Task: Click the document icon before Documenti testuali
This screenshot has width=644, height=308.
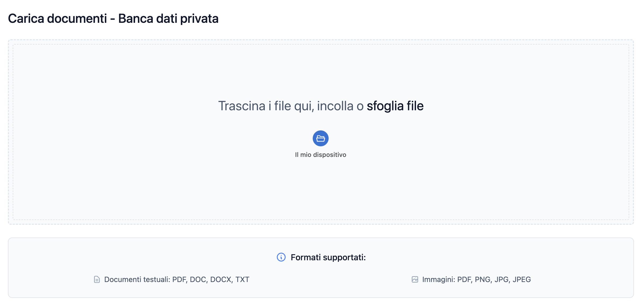Action: (97, 279)
